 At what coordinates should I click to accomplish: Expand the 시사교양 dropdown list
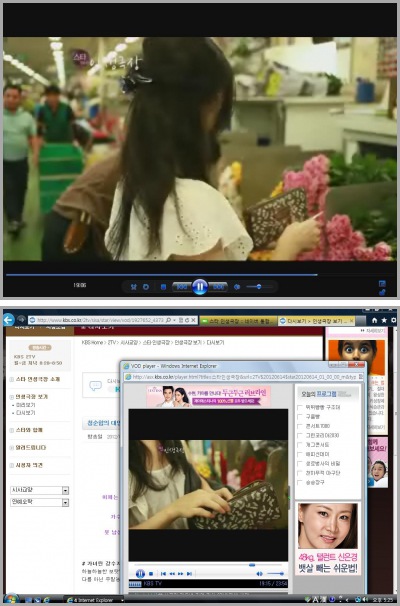click(65, 490)
